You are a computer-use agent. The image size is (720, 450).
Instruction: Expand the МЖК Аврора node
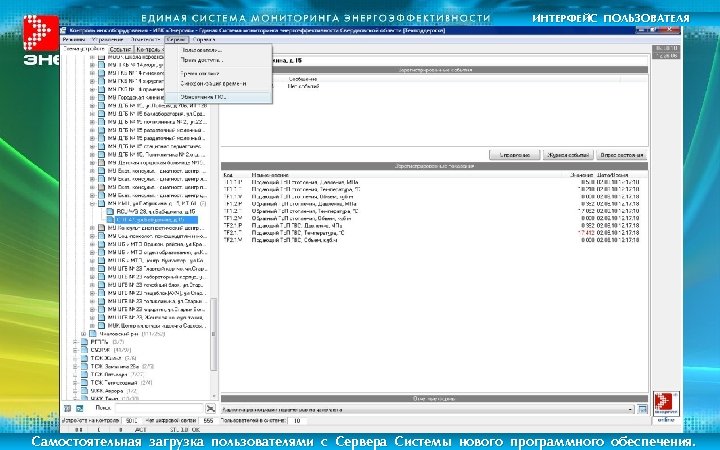click(x=75, y=391)
